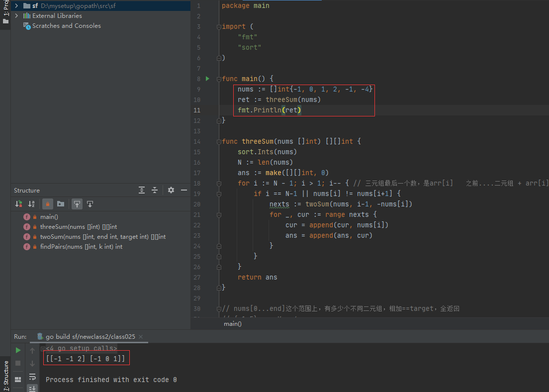
Task: Toggle show non-public lock filter
Action: tap(48, 204)
